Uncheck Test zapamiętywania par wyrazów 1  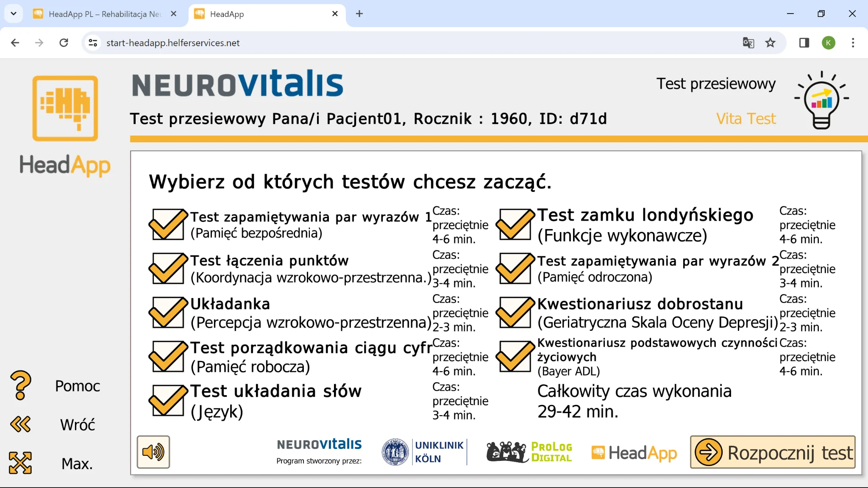[168, 225]
